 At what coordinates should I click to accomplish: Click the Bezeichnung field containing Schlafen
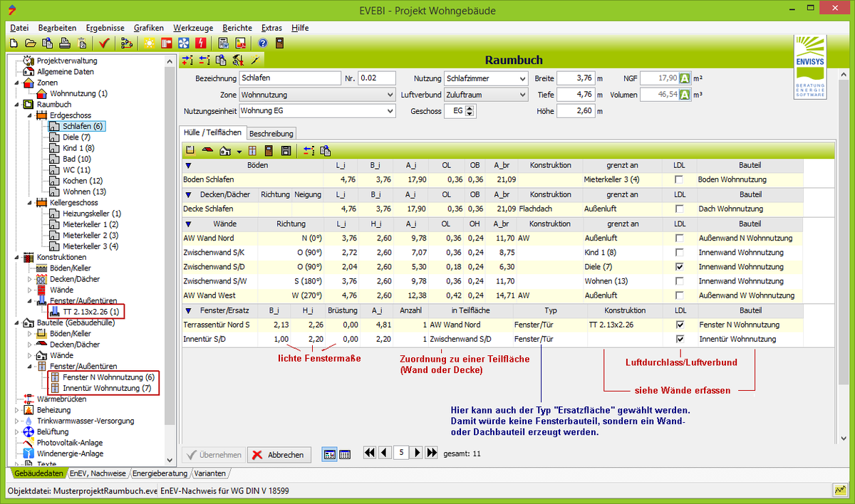tap(290, 78)
